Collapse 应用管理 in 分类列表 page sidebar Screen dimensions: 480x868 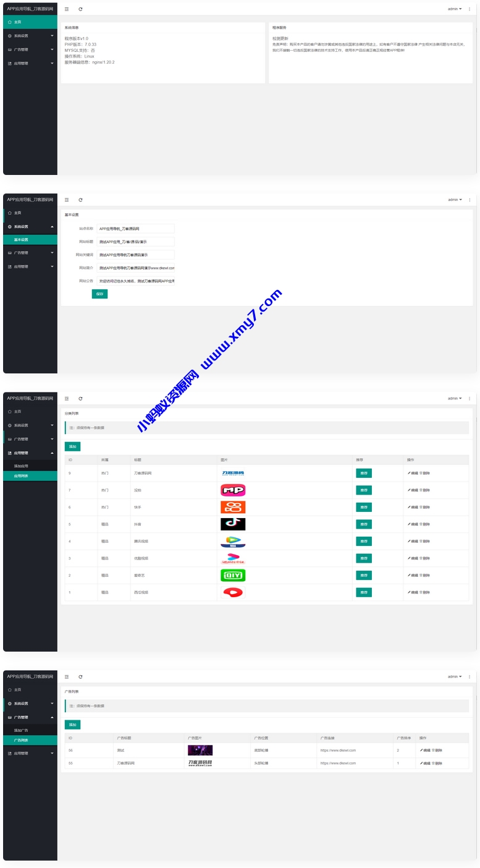pyautogui.click(x=30, y=453)
